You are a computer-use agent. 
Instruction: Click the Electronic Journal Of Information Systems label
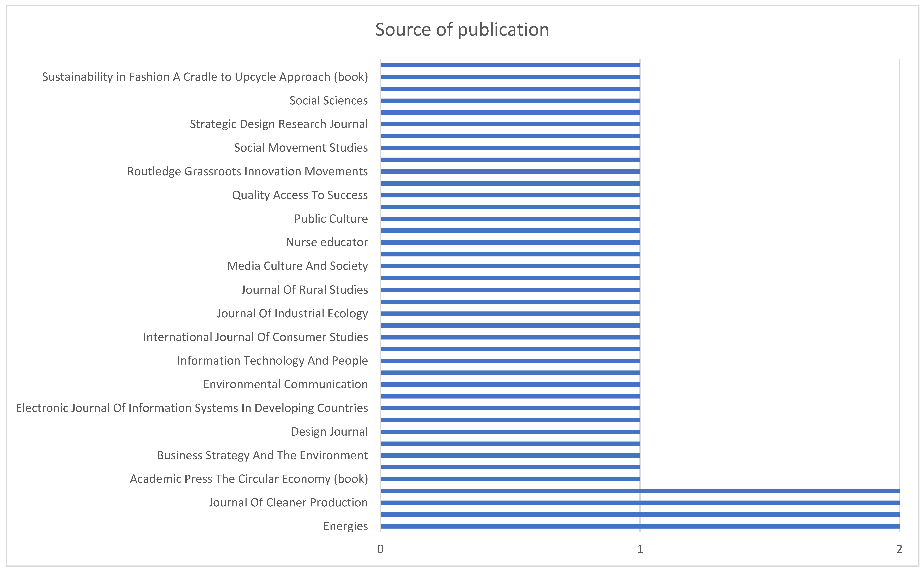[x=192, y=408]
